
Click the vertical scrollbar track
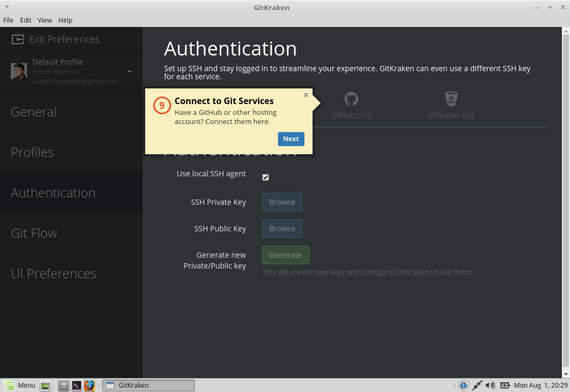click(566, 201)
